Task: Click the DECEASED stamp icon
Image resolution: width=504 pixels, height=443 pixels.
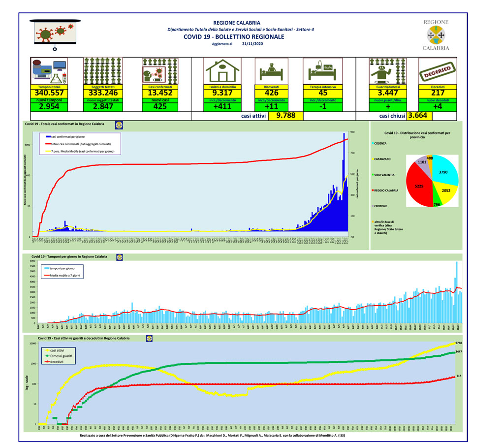Action: [438, 71]
